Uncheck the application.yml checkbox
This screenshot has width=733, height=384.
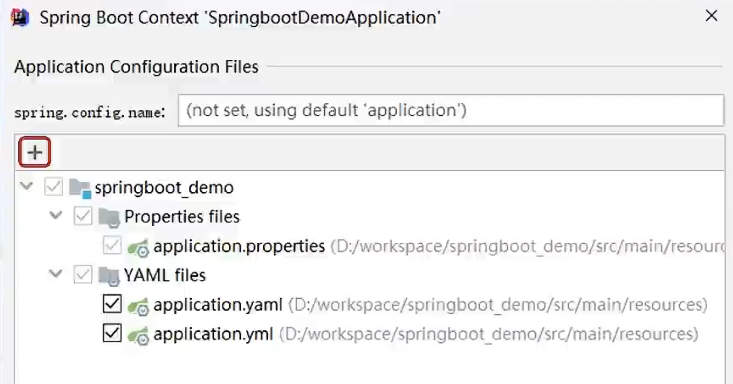coord(112,333)
